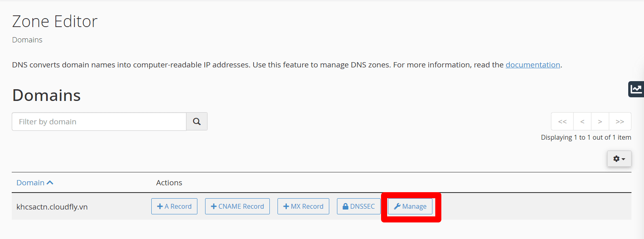Click the Actions column header
The width and height of the screenshot is (644, 239).
pyautogui.click(x=169, y=182)
